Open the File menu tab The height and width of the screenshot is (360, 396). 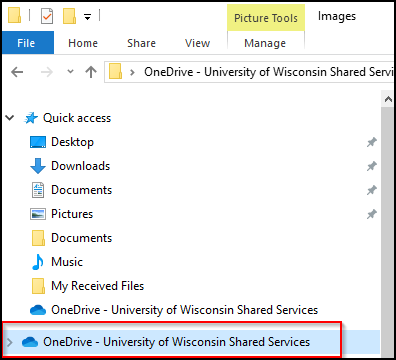pyautogui.click(x=28, y=43)
